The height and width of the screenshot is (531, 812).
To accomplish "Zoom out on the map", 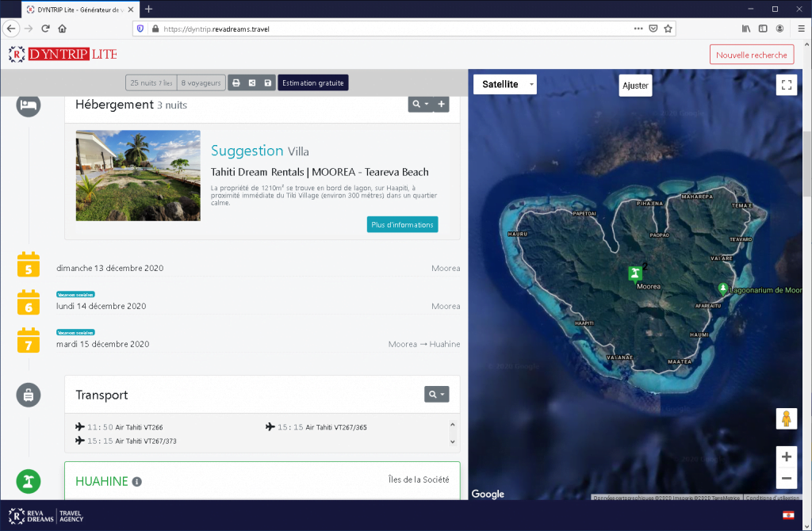I will tap(786, 478).
